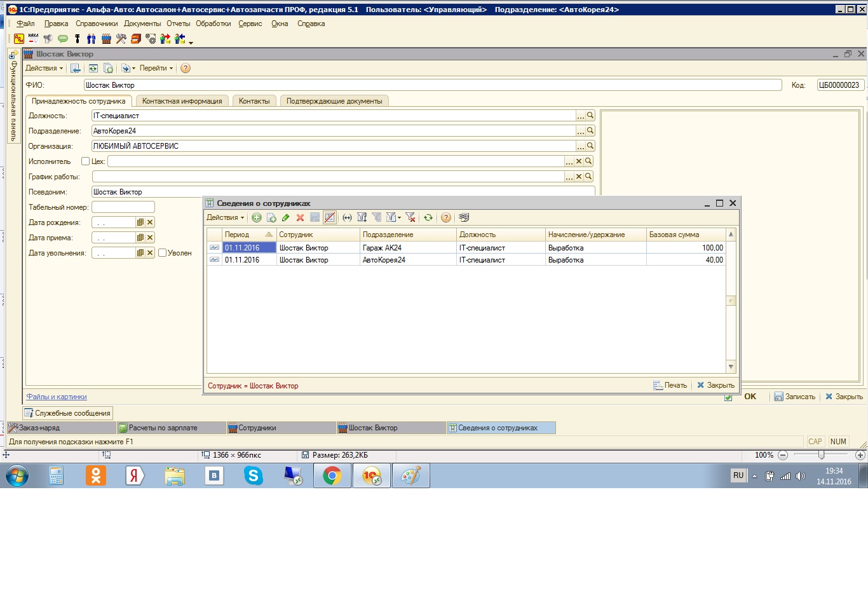Click the Служебные сообщения button
Viewport: 868px width, 614px height.
coord(68,413)
